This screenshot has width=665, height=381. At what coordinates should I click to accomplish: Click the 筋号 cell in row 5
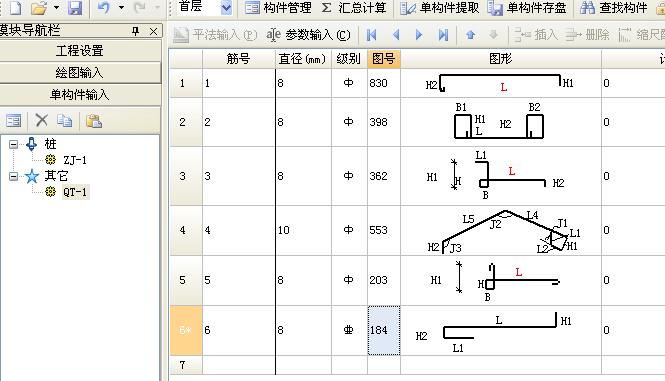239,280
